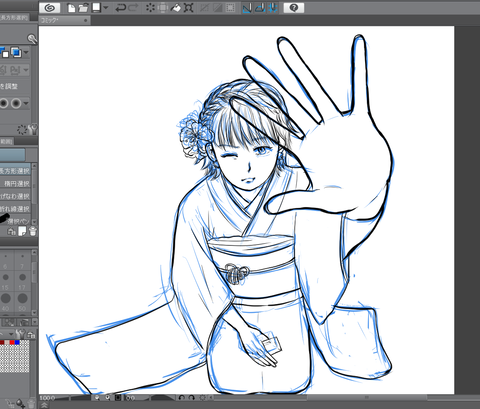Select 楕円選択 sub tool
Screen dimensions: 480x409
point(15,183)
